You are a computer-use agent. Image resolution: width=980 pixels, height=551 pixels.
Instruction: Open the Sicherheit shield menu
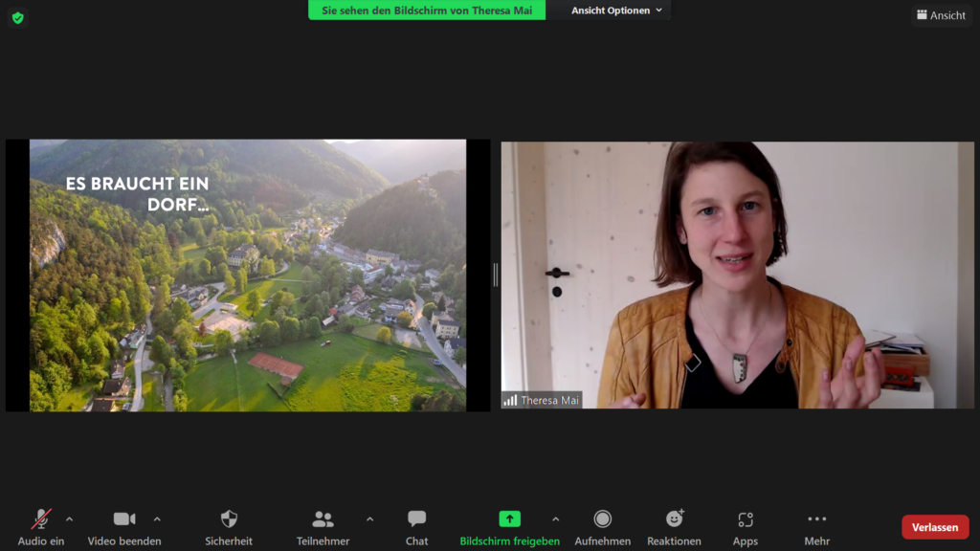(x=229, y=527)
